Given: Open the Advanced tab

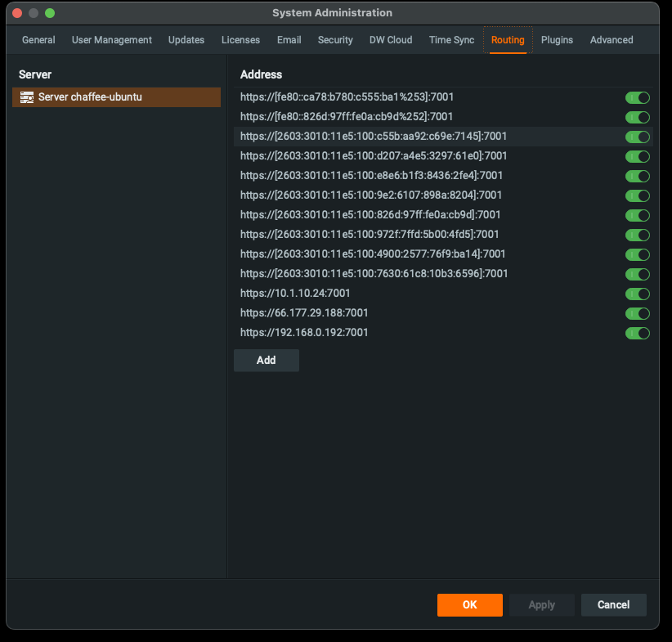Looking at the screenshot, I should tap(612, 40).
